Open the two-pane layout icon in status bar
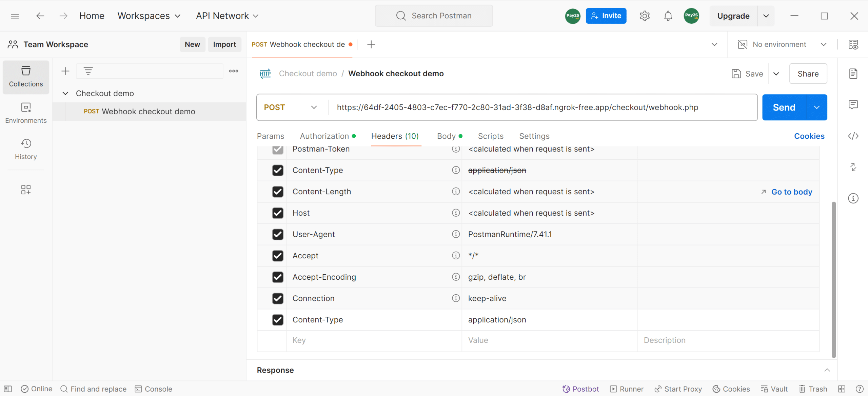 [842, 389]
